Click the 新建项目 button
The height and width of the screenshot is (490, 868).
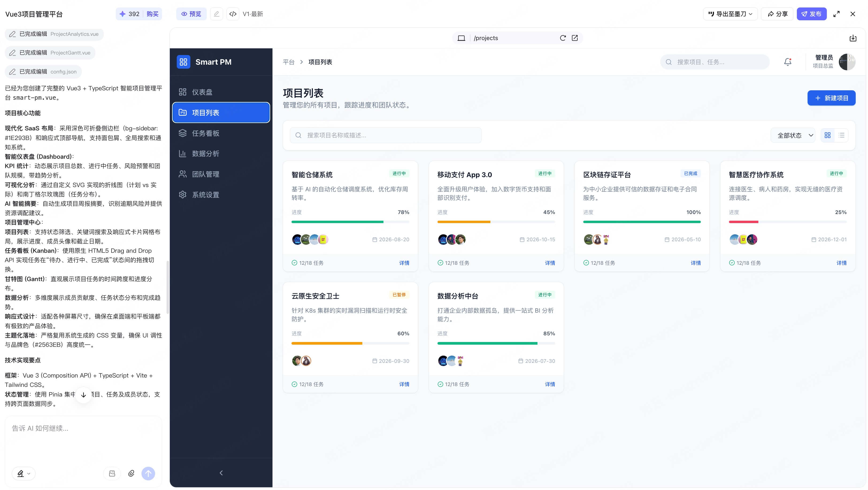[831, 98]
